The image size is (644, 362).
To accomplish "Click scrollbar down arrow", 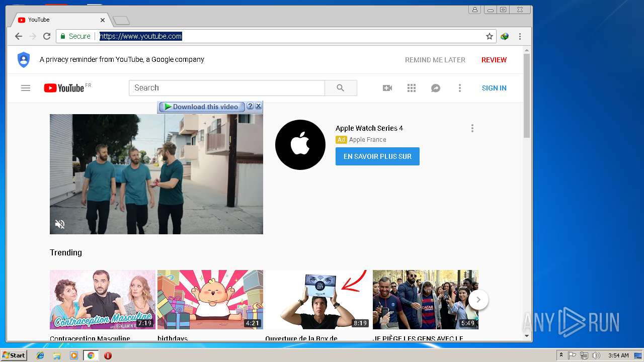I will 527,336.
